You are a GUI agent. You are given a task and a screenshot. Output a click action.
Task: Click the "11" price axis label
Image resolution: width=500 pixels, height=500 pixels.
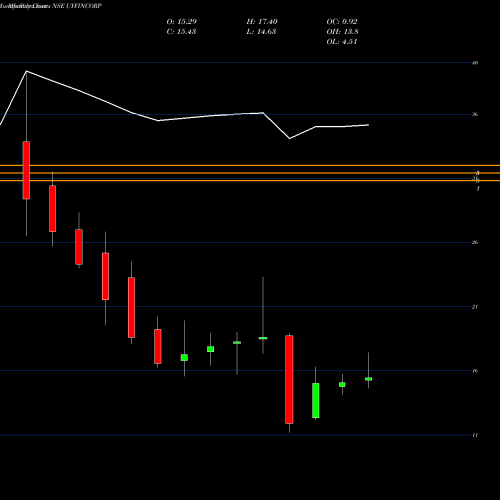(x=475, y=435)
